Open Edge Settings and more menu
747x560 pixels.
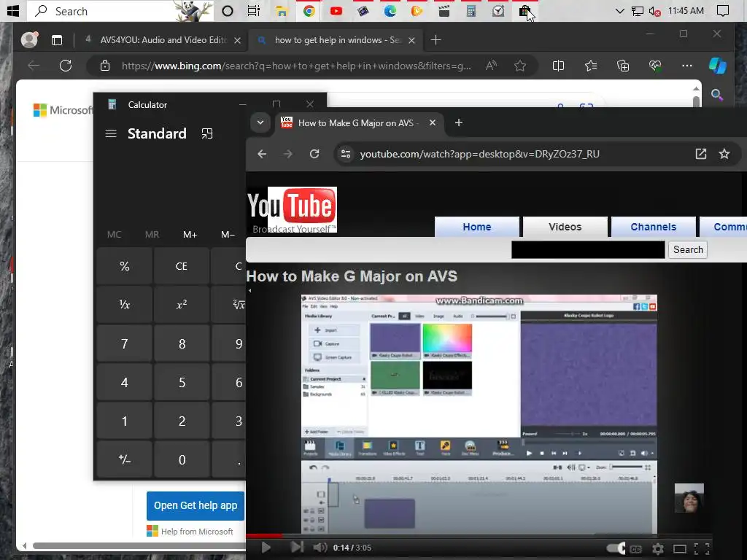click(686, 66)
